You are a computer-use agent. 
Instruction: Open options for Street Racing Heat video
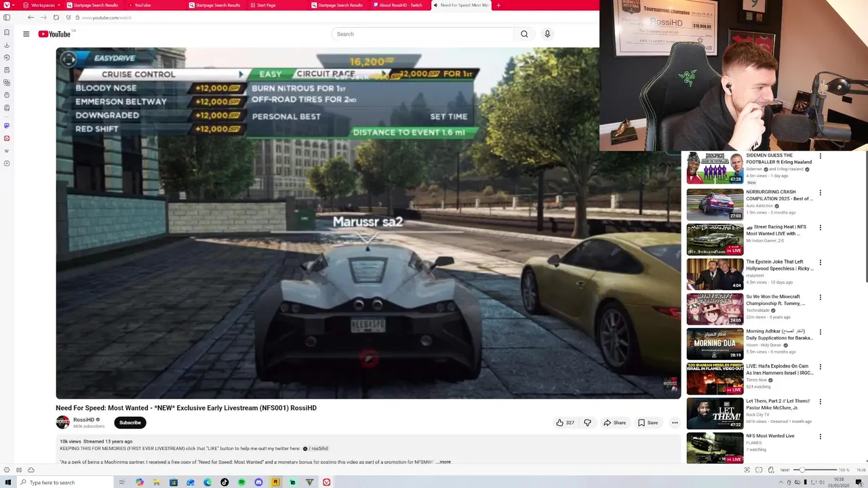pyautogui.click(x=820, y=228)
